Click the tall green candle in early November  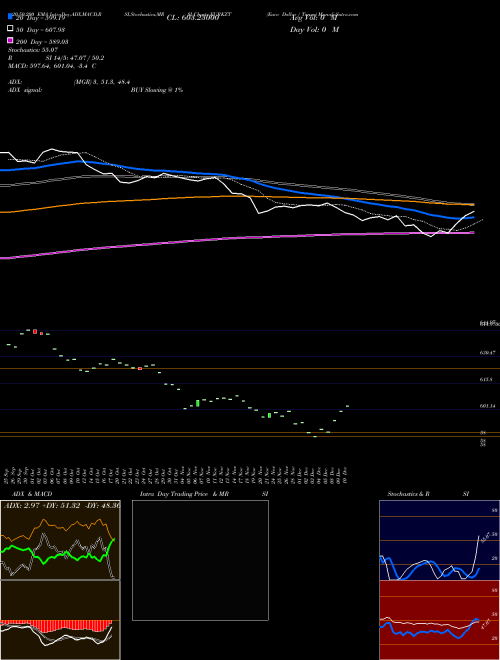click(198, 403)
